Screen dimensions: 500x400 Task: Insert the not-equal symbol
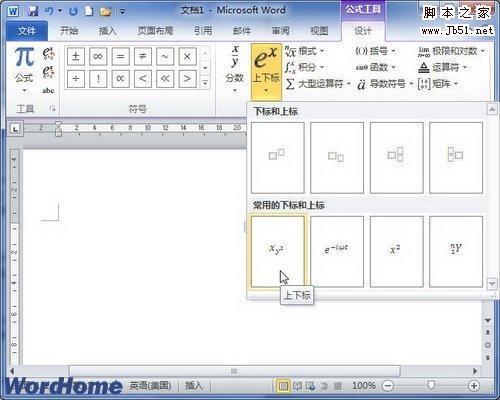[143, 56]
